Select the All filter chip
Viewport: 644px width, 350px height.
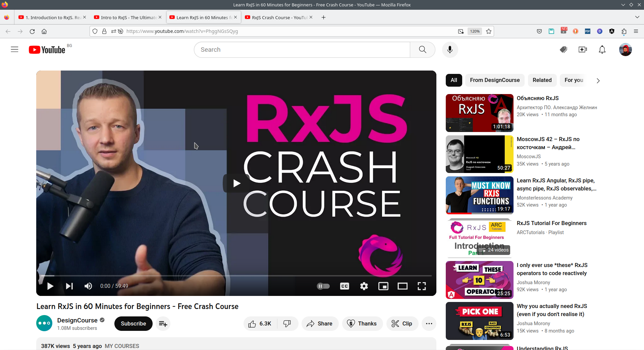tap(454, 80)
